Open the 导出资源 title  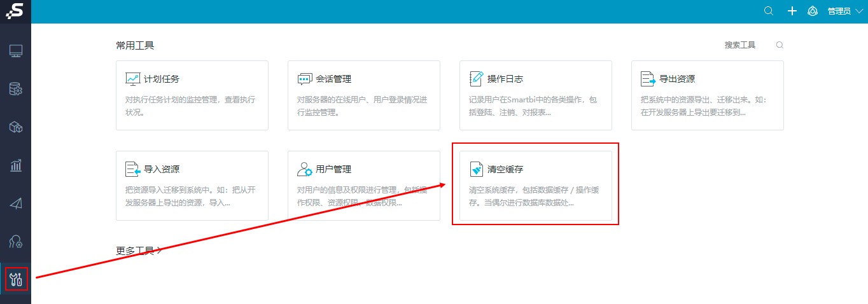point(677,79)
